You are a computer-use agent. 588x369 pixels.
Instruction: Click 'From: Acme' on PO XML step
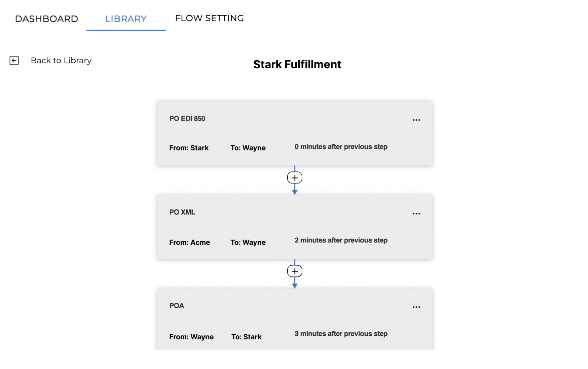coord(189,242)
